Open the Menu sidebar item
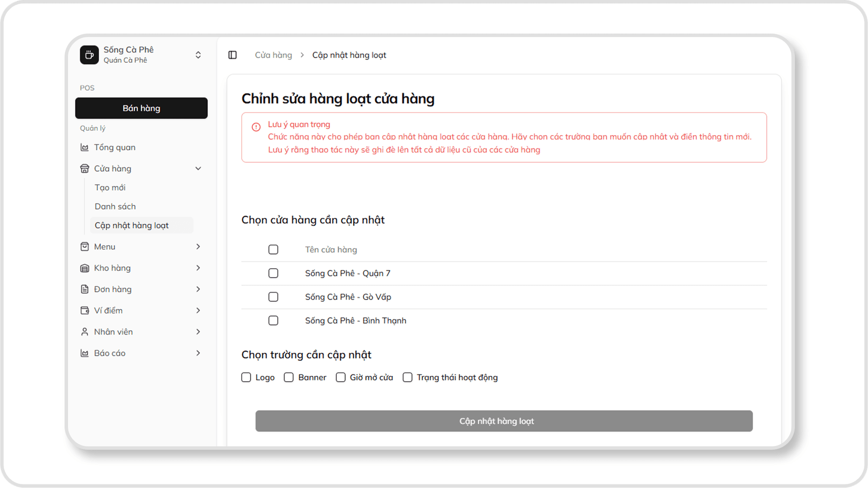The height and width of the screenshot is (488, 868). [141, 246]
